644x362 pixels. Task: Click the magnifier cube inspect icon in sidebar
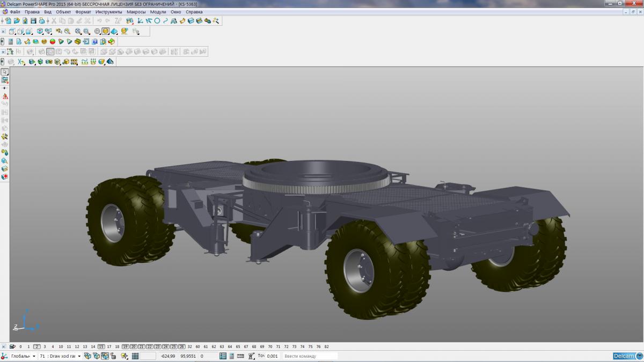point(5,160)
